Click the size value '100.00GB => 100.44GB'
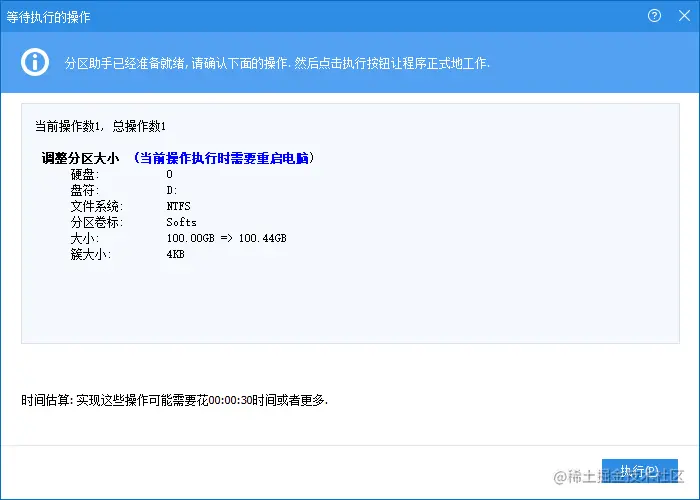This screenshot has height=500, width=700. click(x=226, y=238)
